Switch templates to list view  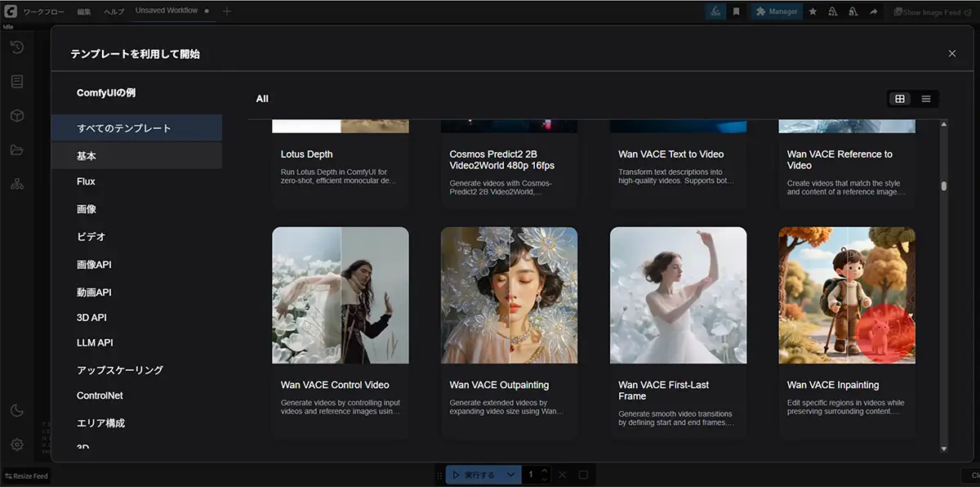point(926,99)
